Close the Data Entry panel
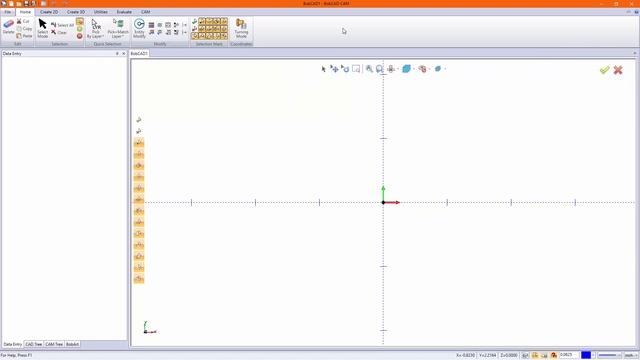Image resolution: width=640 pixels, height=360 pixels. coord(124,53)
